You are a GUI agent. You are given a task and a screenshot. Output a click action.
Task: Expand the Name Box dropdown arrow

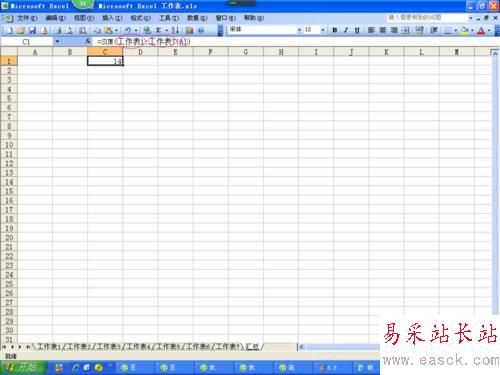[57, 41]
